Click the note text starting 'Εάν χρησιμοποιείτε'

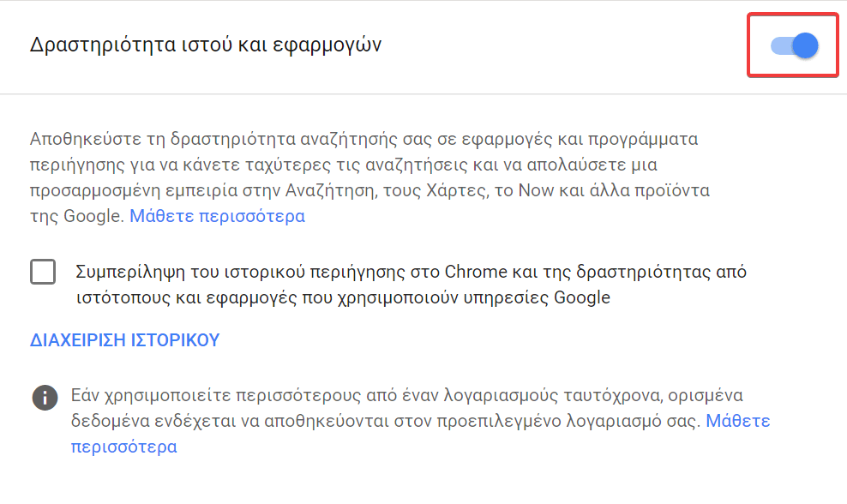click(420, 421)
